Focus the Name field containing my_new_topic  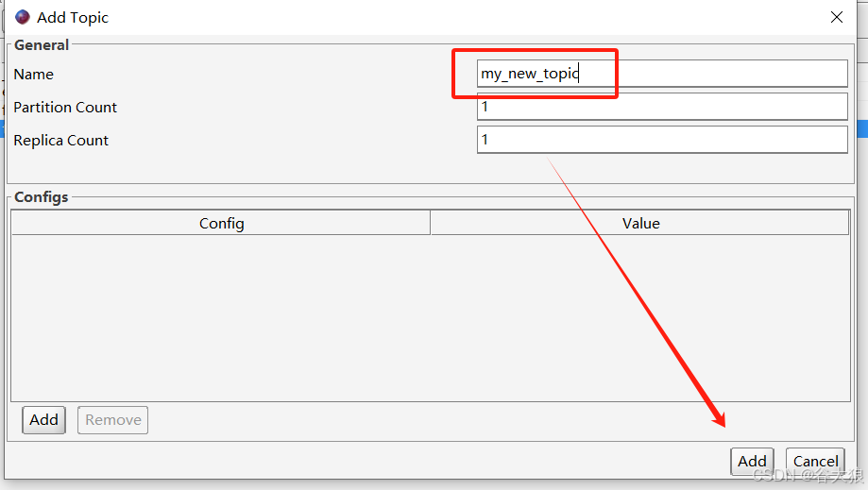click(x=661, y=74)
